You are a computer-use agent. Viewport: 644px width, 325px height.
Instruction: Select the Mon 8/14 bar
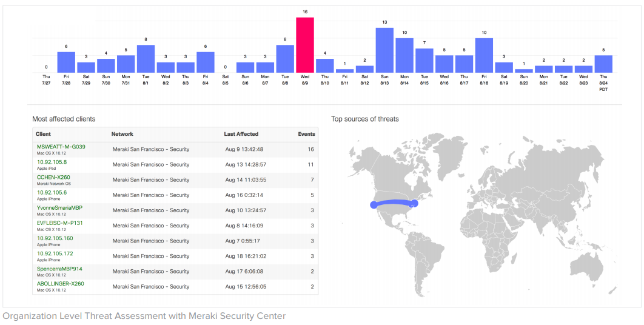coord(404,55)
